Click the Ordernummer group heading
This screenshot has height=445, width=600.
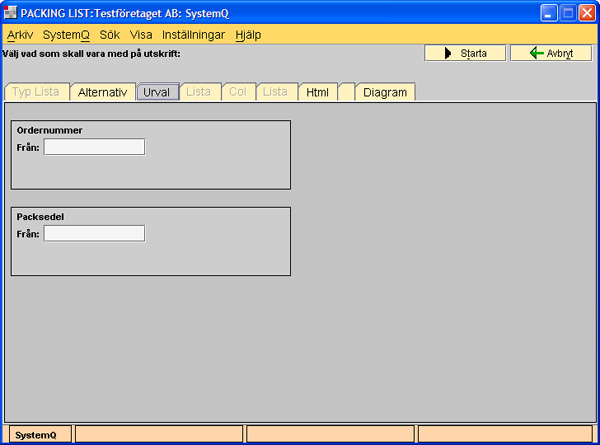[x=50, y=130]
